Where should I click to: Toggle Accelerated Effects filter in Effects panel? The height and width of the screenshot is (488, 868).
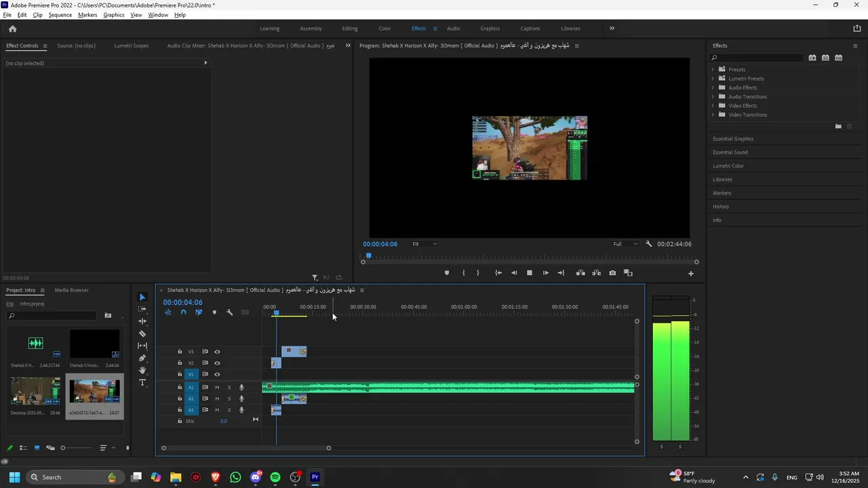point(812,58)
